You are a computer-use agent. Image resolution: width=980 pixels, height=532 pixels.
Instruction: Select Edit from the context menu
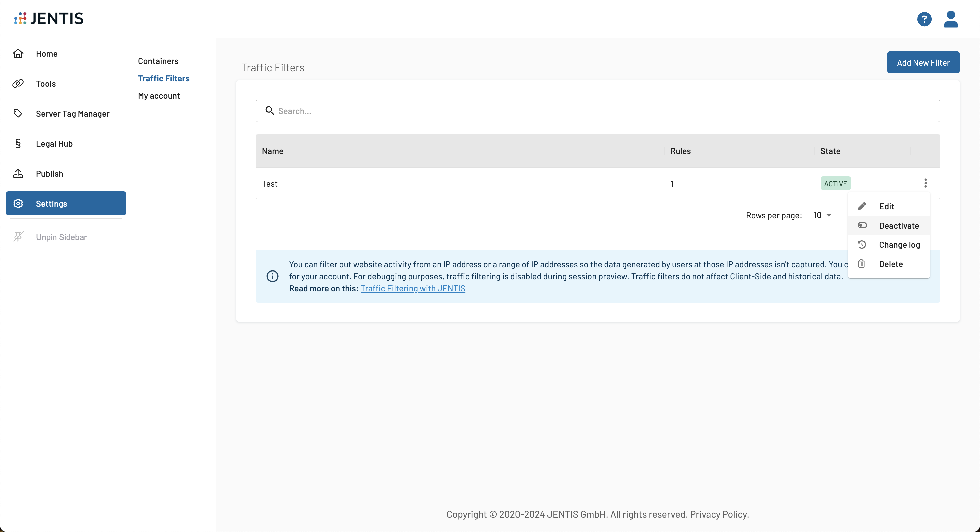click(x=886, y=206)
